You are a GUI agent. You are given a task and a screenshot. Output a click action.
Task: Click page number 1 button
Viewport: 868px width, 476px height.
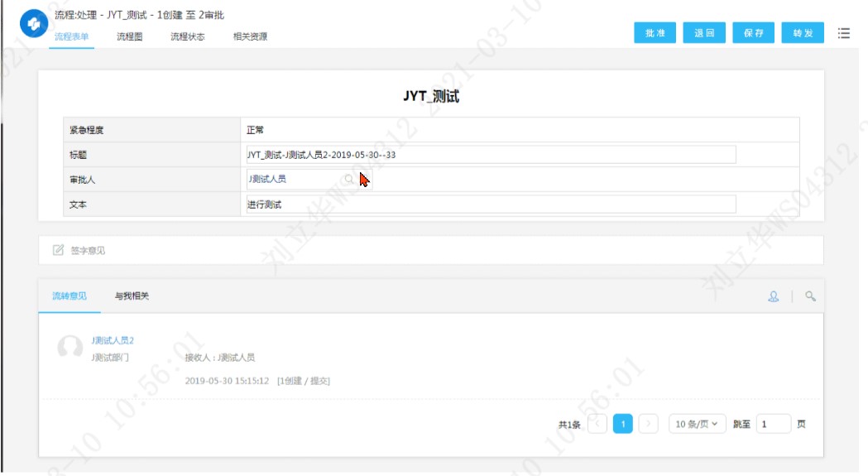pos(623,424)
